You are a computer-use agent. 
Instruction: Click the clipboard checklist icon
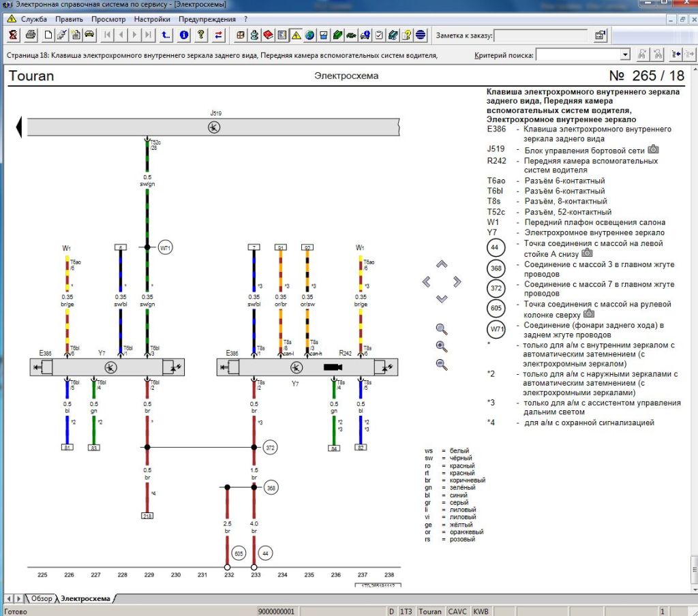379,35
